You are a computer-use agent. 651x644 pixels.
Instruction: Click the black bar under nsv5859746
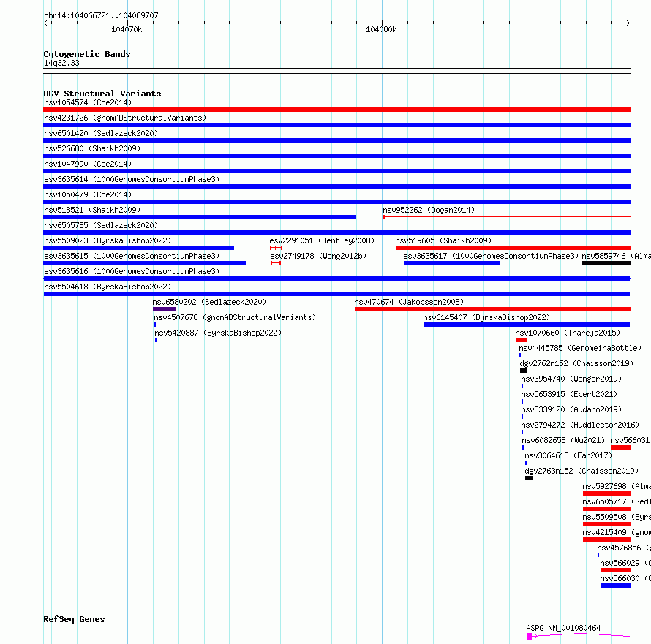(x=606, y=263)
